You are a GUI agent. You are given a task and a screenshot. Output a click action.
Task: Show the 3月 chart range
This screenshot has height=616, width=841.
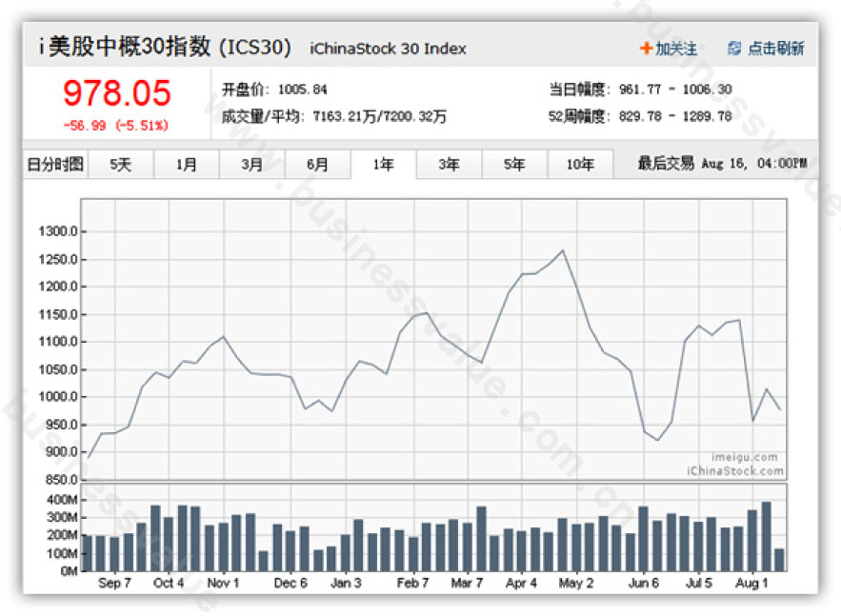pyautogui.click(x=252, y=165)
